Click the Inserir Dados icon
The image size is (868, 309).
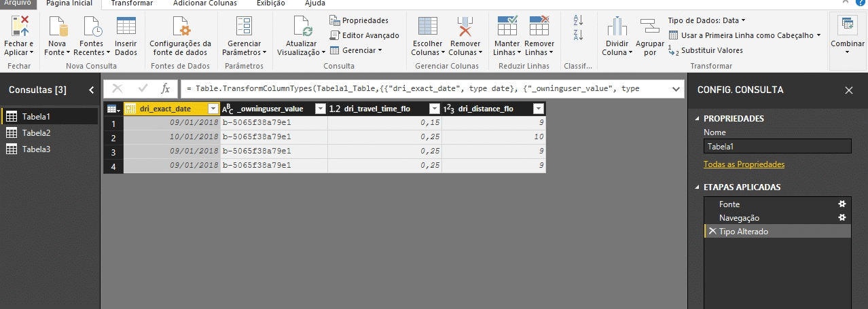point(126,26)
